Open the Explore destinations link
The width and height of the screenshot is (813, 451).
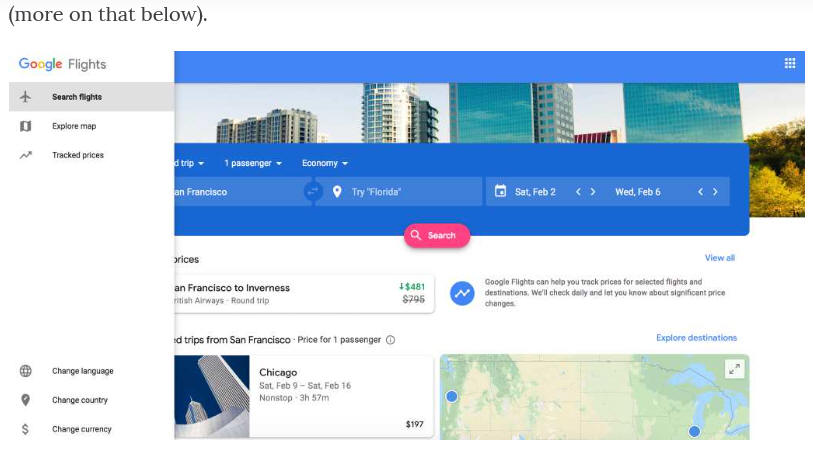click(x=696, y=338)
